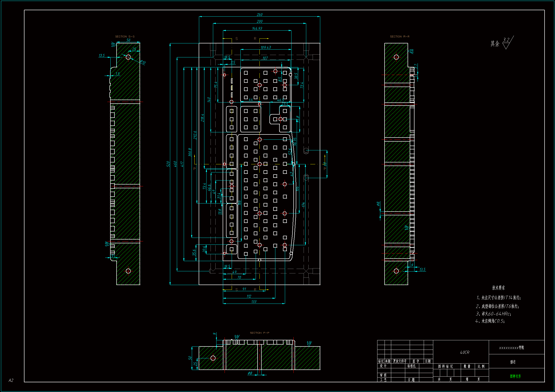Select the 133 dimension at bottom
Viewport: 555px width, 392px height.
(254, 301)
